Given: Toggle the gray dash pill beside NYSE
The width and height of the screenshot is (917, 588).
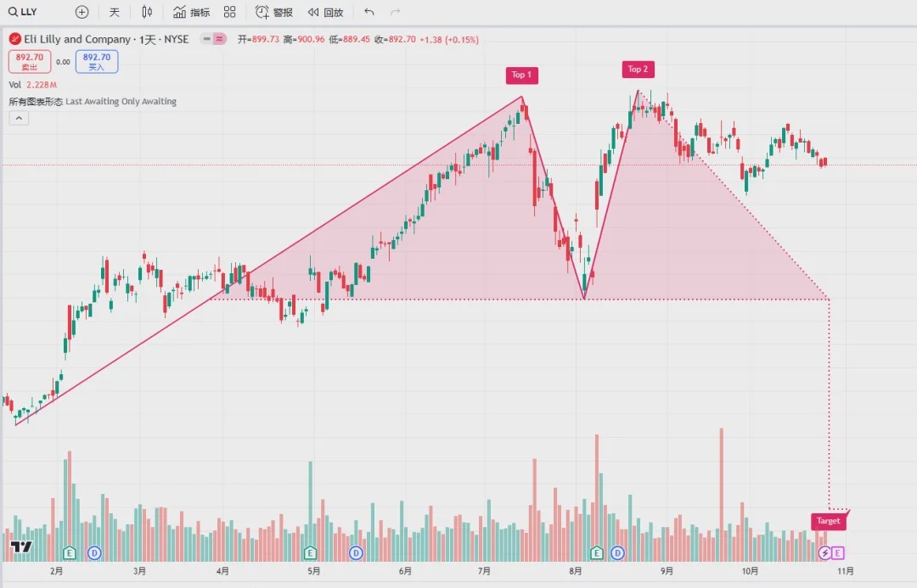Looking at the screenshot, I should (206, 39).
